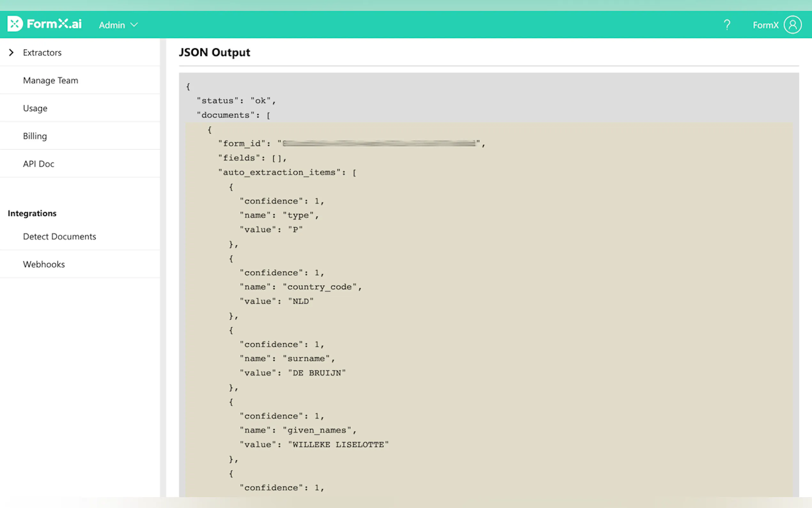Click the FormX.ai wordmark text
This screenshot has height=508, width=812.
54,24
